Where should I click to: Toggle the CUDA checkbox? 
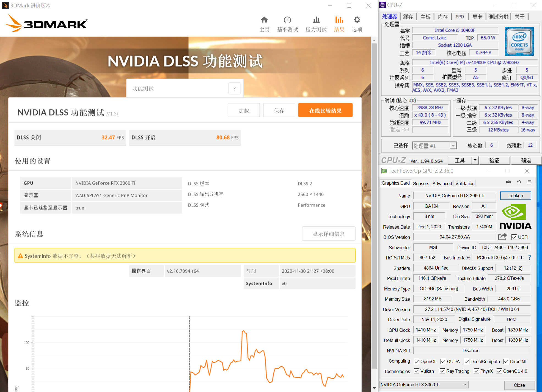(x=443, y=361)
